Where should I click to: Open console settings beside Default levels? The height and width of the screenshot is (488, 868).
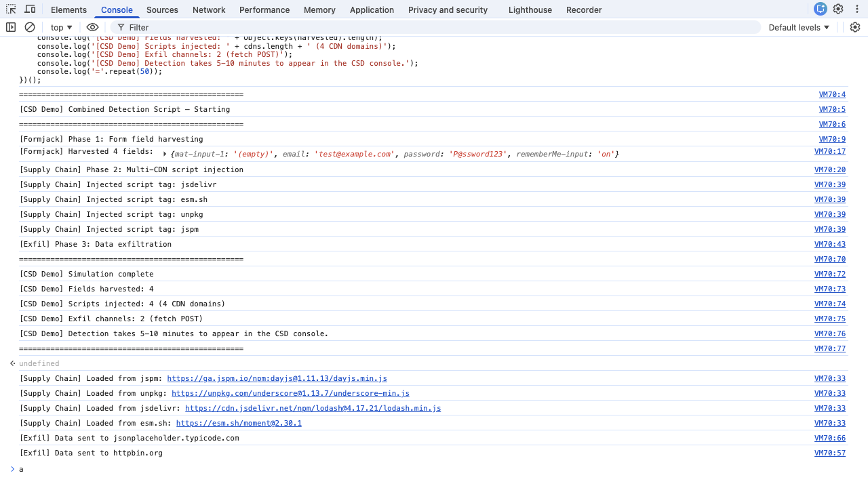point(854,27)
